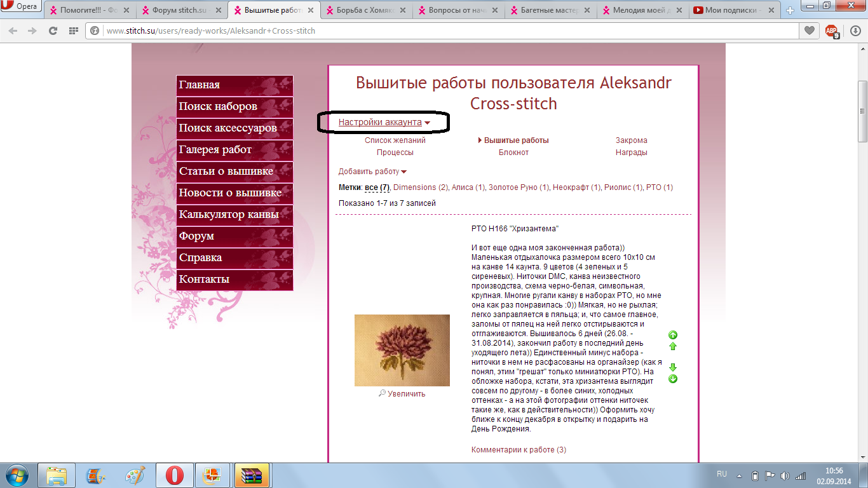868x488 pixels.
Task: Expand the Настройки аккаунта dropdown
Action: (384, 122)
